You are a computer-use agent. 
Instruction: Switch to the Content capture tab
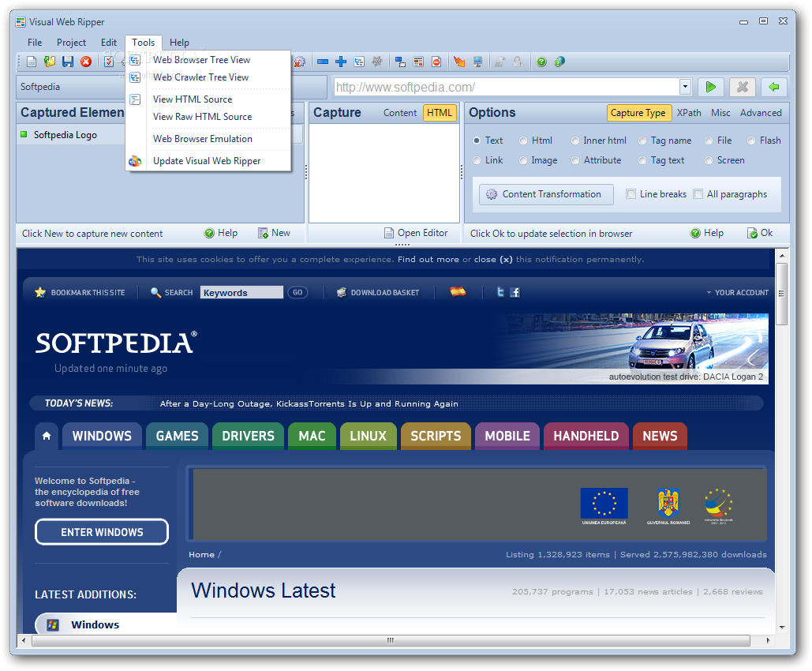(400, 112)
